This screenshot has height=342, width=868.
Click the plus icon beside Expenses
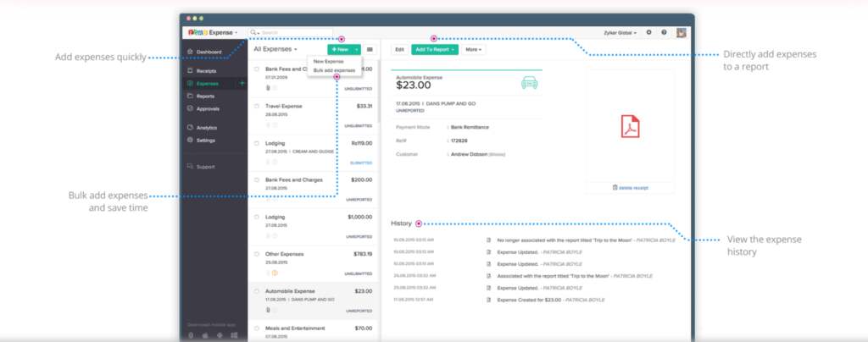[242, 84]
